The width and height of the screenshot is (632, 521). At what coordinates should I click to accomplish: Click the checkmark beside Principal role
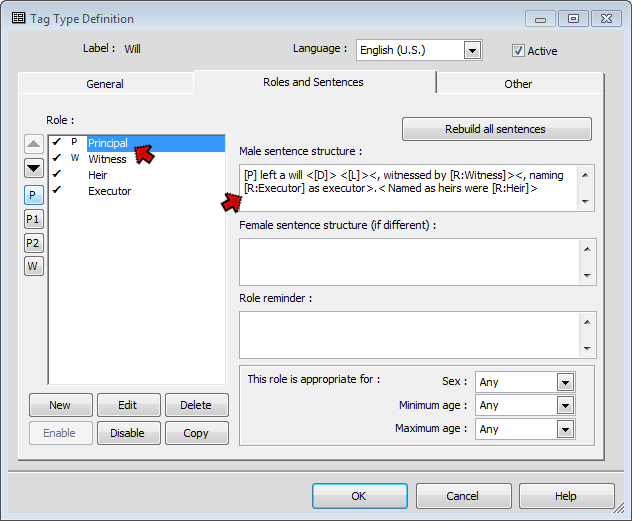click(x=57, y=141)
